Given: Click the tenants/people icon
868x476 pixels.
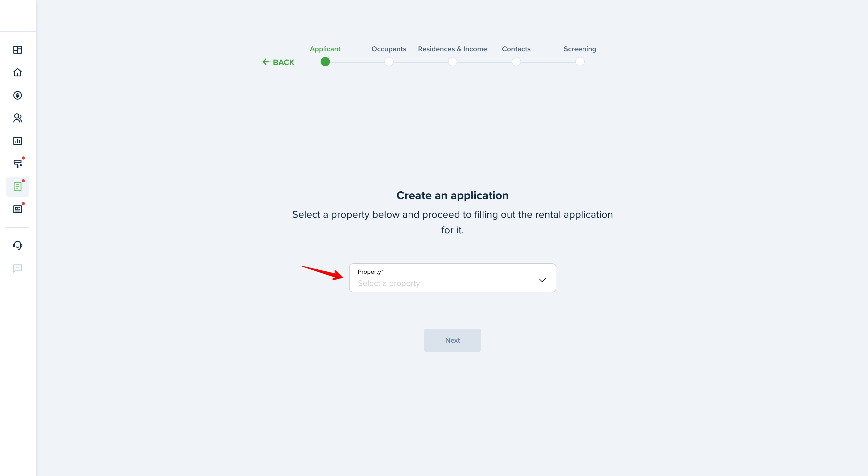Looking at the screenshot, I should click(18, 118).
